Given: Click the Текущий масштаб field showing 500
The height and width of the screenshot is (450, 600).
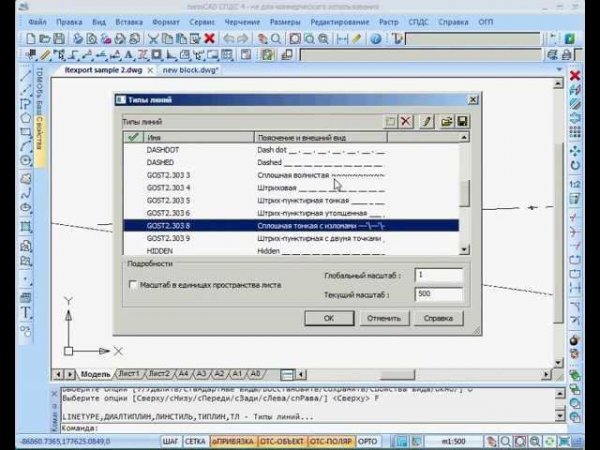Looking at the screenshot, I should coord(439,294).
